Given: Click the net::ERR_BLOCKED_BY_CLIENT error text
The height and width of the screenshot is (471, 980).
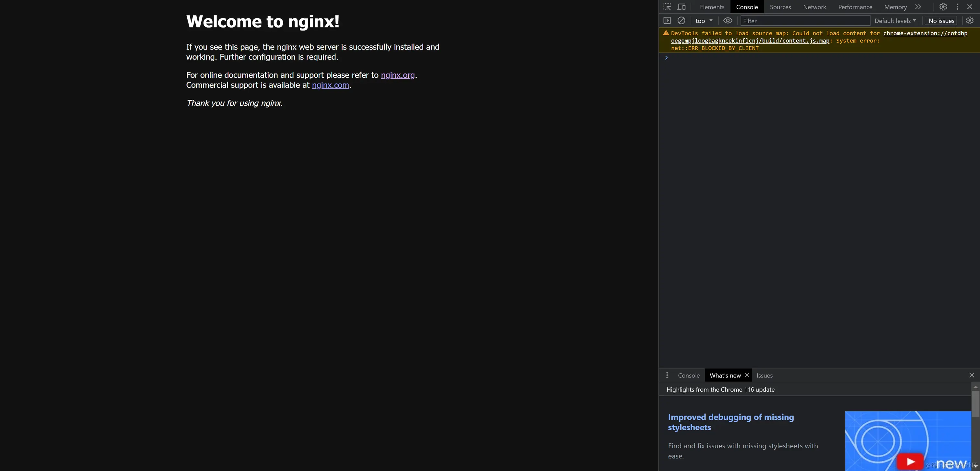Looking at the screenshot, I should 715,48.
